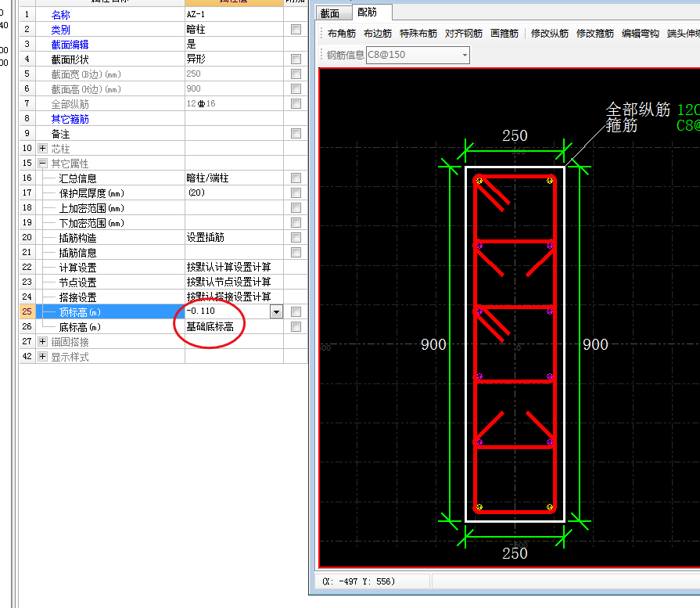700x608 pixels.
Task: Edit the -0.110 top elevation field
Action: (228, 311)
